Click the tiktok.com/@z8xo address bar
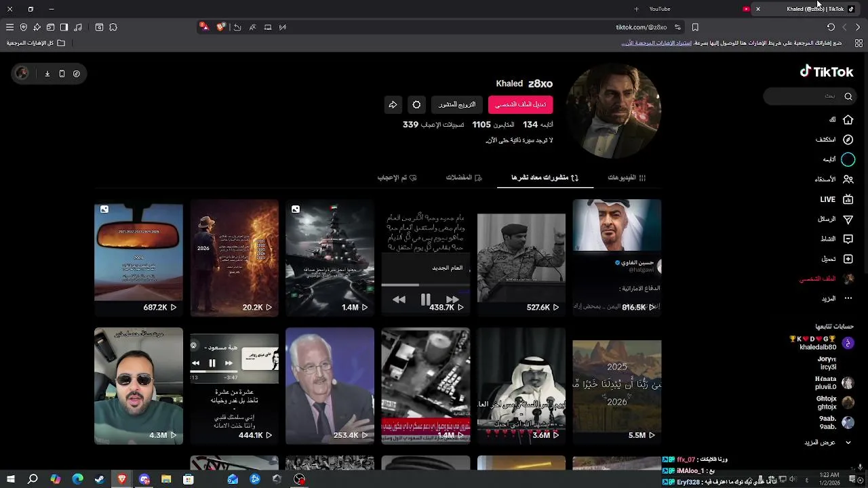This screenshot has width=868, height=488. click(x=641, y=27)
